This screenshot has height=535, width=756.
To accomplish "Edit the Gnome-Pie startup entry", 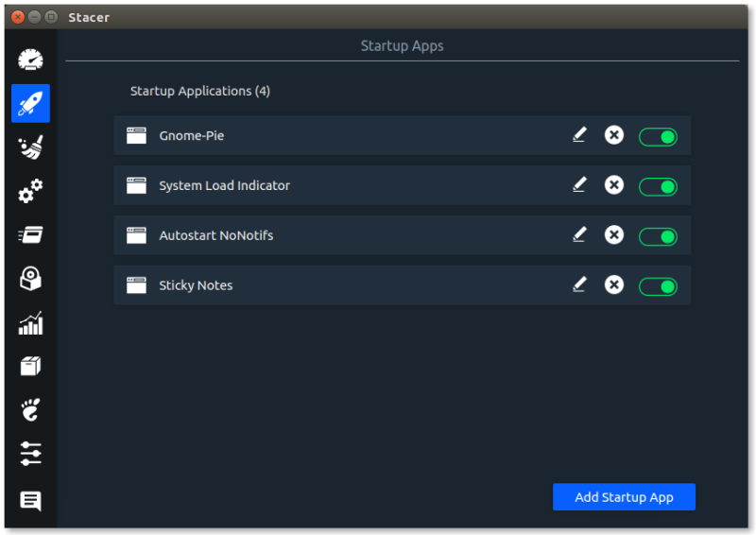I will point(579,135).
